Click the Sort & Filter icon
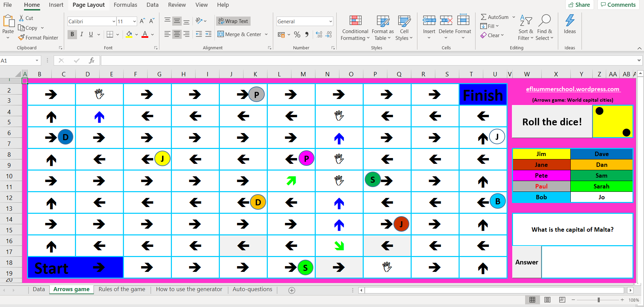 [525, 21]
